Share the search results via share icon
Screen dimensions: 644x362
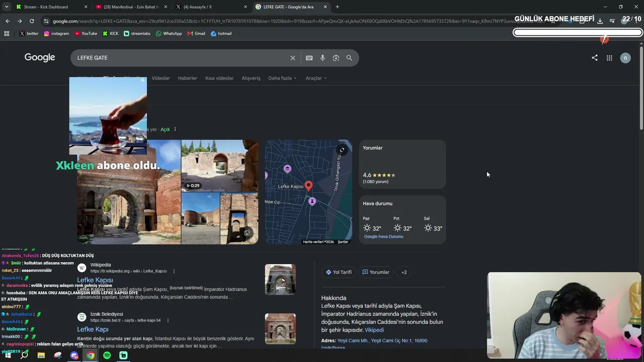point(595,58)
